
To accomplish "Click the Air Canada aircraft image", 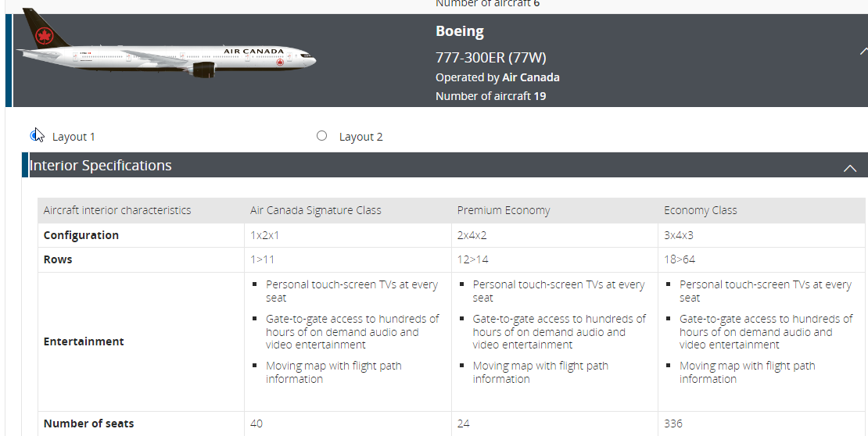I will [x=166, y=45].
